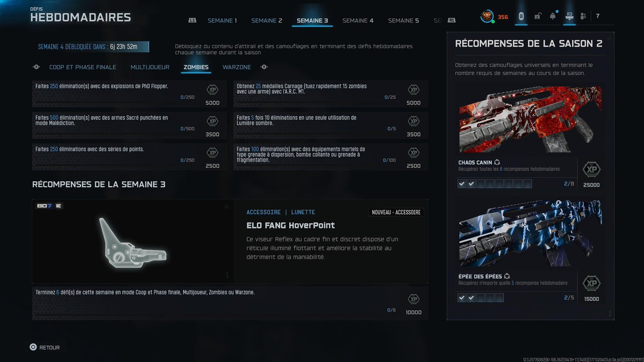Viewport: 644px width, 362px height.
Task: Switch to the Semaine 1 tab
Action: pos(222,20)
